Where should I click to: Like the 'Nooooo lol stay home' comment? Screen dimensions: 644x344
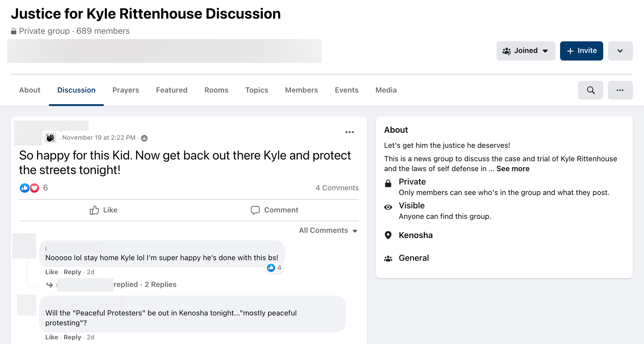tap(52, 272)
